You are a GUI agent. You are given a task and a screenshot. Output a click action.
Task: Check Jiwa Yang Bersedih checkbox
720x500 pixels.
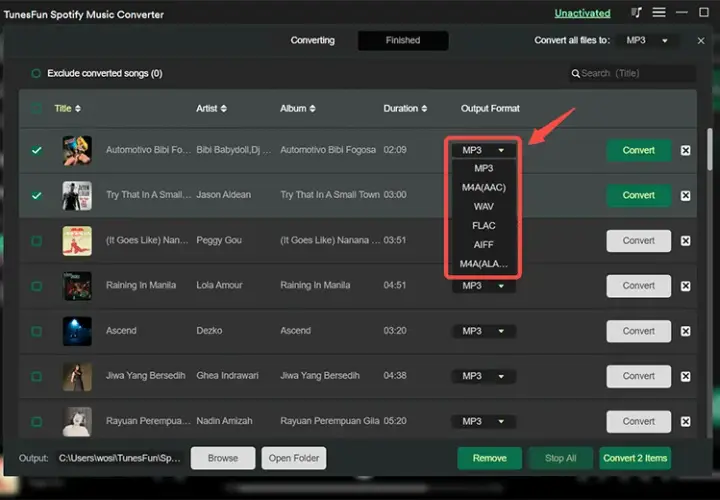(36, 376)
